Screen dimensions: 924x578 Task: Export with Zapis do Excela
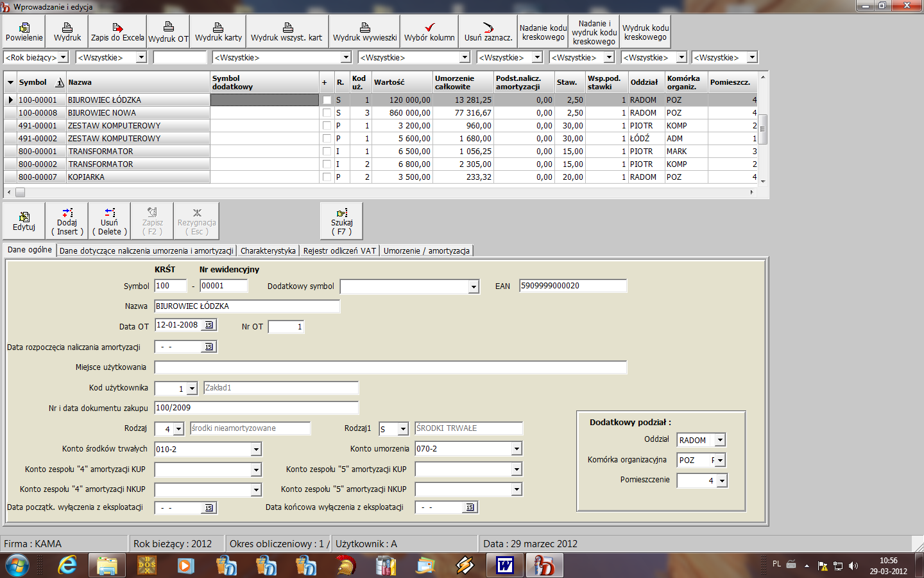point(117,32)
